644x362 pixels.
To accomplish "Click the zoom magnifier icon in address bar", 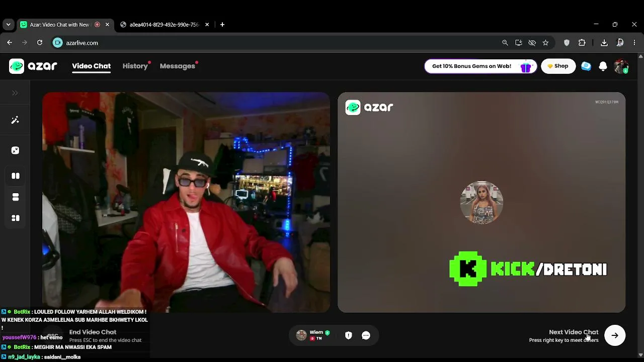I will [x=505, y=43].
